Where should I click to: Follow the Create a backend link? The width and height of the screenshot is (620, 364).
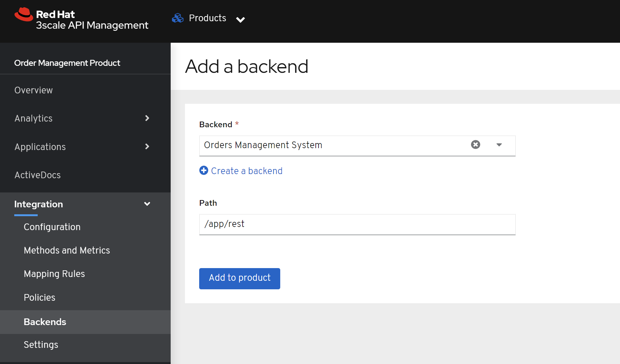[x=247, y=171]
